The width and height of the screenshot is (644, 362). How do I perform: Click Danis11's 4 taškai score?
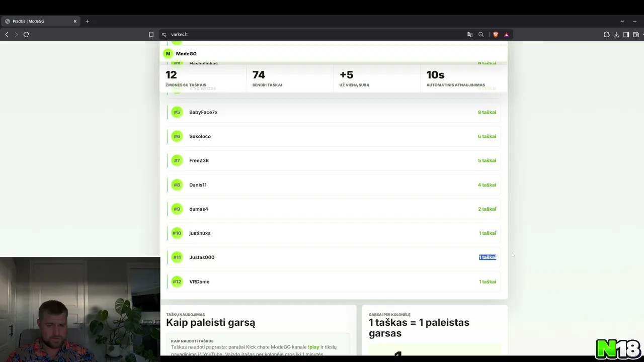(487, 185)
